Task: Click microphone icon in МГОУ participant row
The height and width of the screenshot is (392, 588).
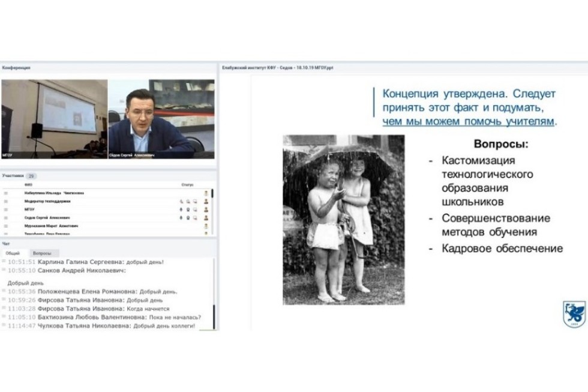Action: click(182, 210)
